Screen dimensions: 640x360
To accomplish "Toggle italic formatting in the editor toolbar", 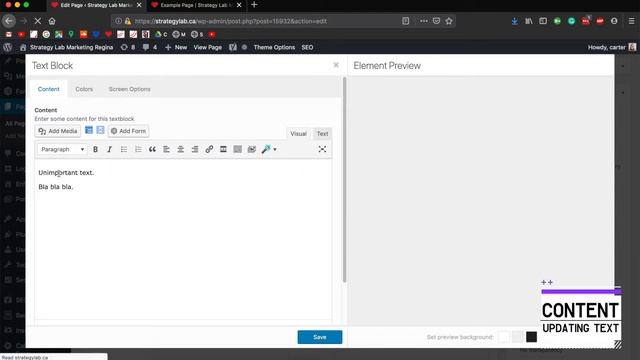I will click(109, 149).
